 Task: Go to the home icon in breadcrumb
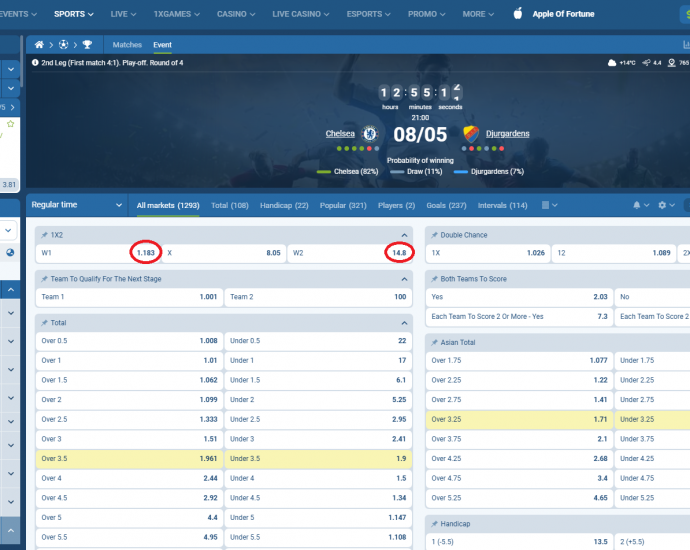(39, 44)
